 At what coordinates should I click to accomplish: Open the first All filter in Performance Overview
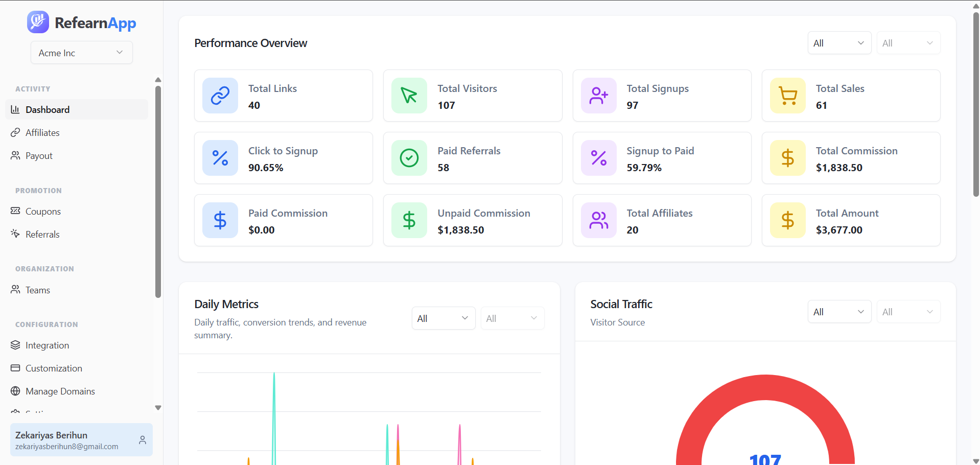(839, 42)
